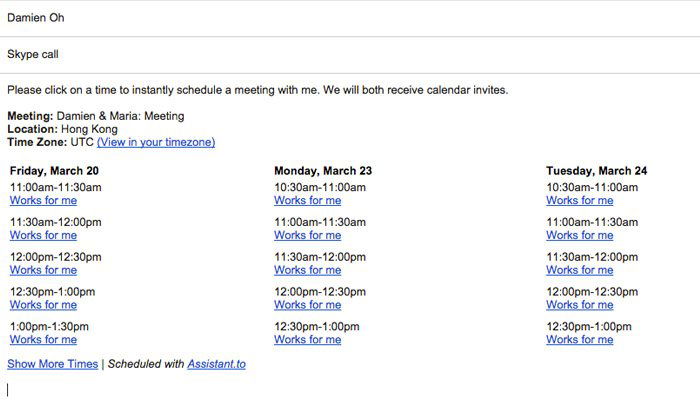700x400 pixels.
Task: Accept Friday 11:30am-12:00pm time slot
Action: tap(43, 236)
